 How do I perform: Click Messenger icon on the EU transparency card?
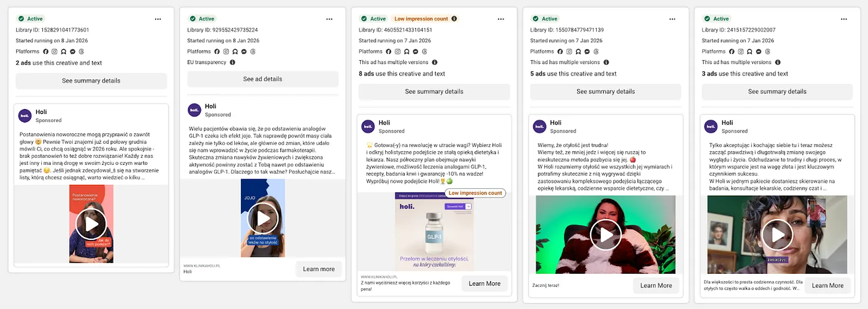point(244,52)
